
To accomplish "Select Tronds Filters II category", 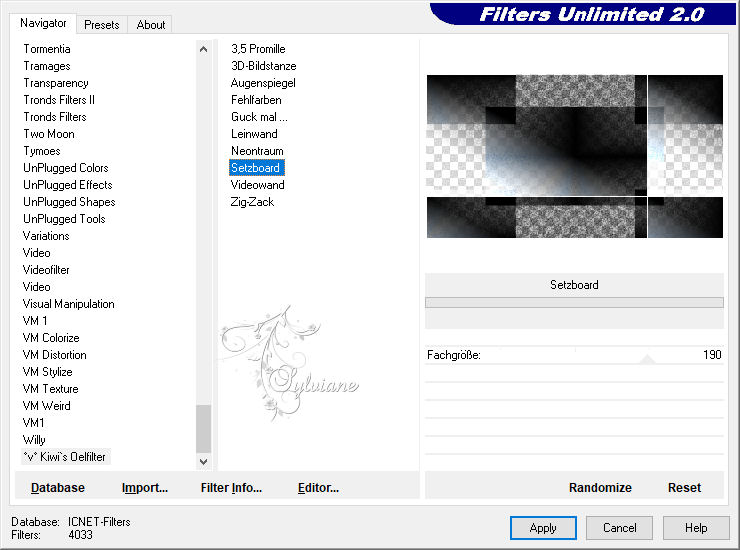I will (x=59, y=100).
